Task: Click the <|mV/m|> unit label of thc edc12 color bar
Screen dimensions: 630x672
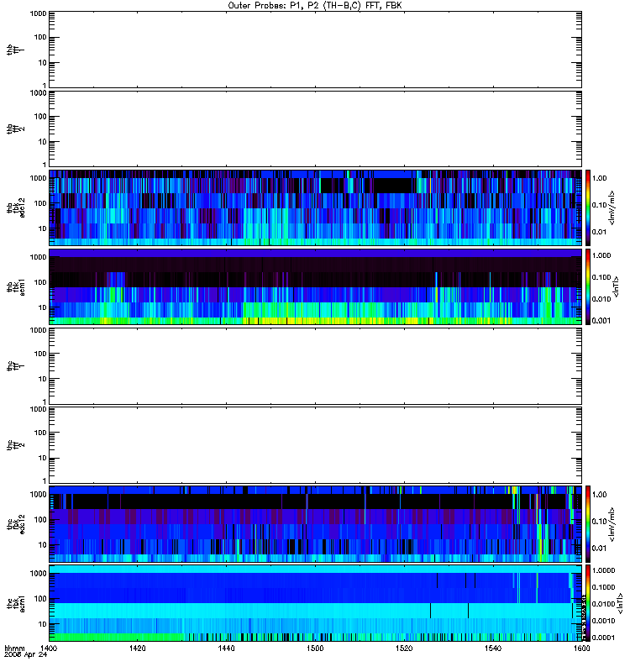Action: (612, 524)
